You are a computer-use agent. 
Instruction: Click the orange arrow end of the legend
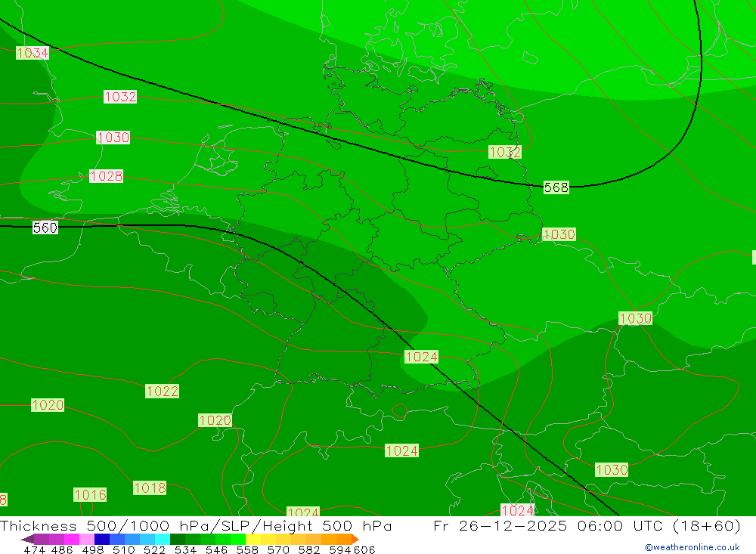point(355,539)
